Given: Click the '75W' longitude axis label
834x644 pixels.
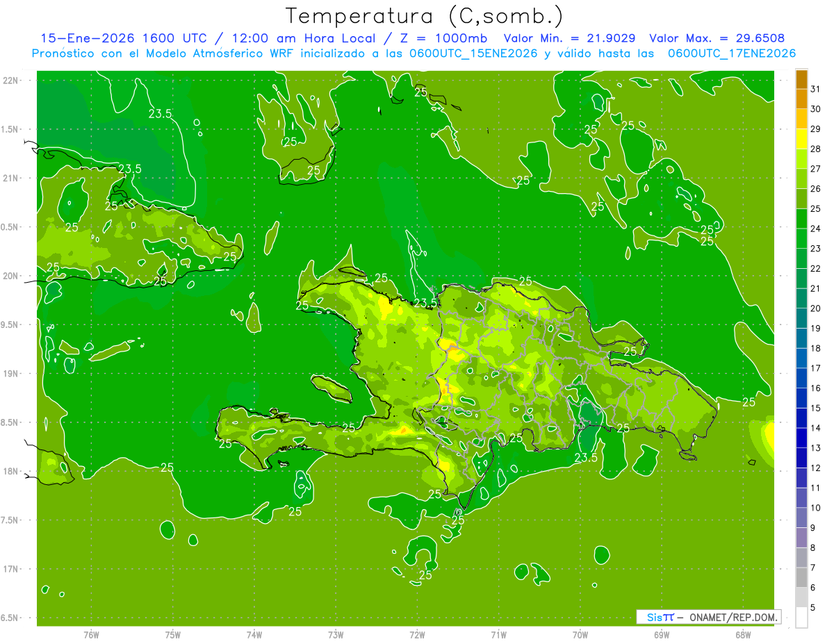Looking at the screenshot, I should coord(173,634).
